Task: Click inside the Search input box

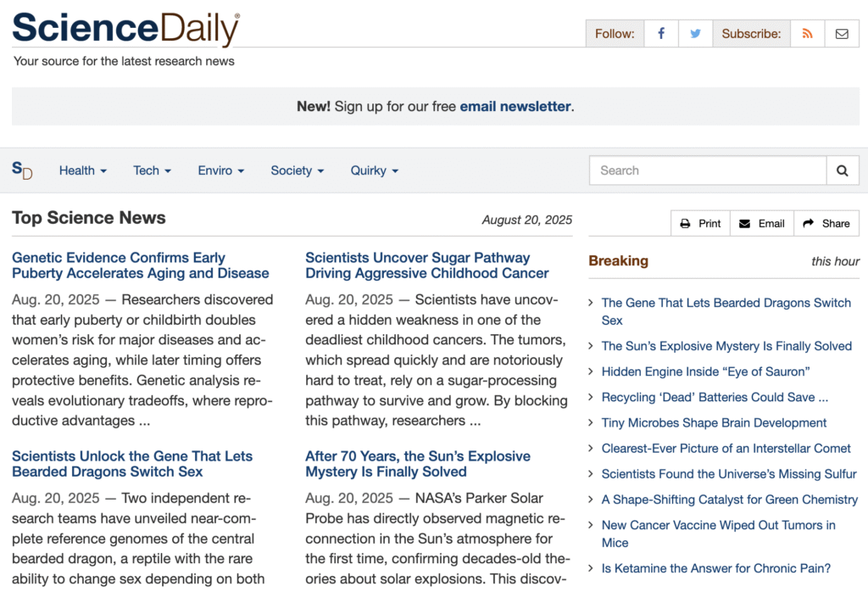Action: coord(708,170)
